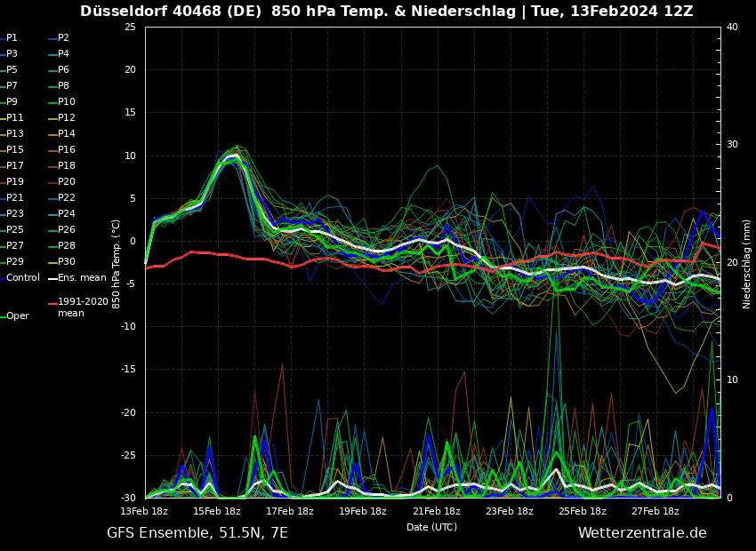Viewport: 756px width, 551px height.
Task: Select the P10 legend entry
Action: (x=66, y=102)
